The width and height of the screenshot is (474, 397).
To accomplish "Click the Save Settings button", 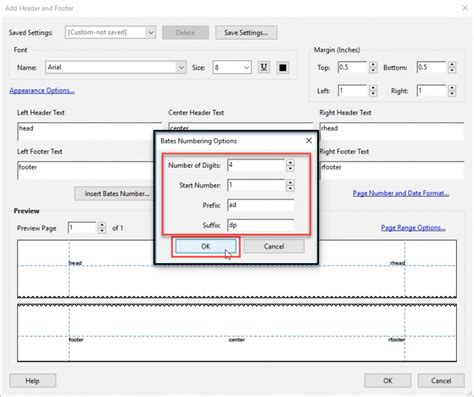I will coord(246,33).
